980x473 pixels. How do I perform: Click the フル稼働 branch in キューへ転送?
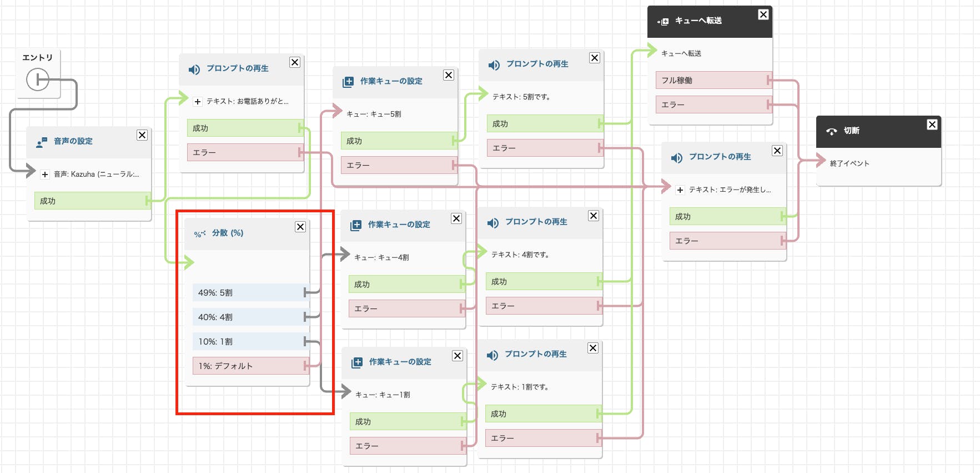coord(714,80)
